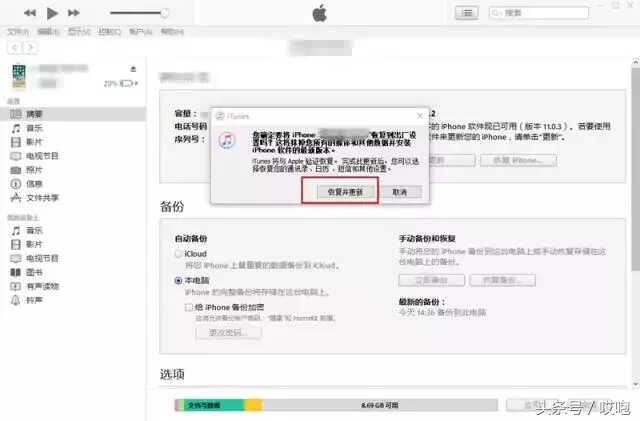Viewport: 640px width, 421px height.
Task: Click the 文件共享 apps icon
Action: (16, 198)
